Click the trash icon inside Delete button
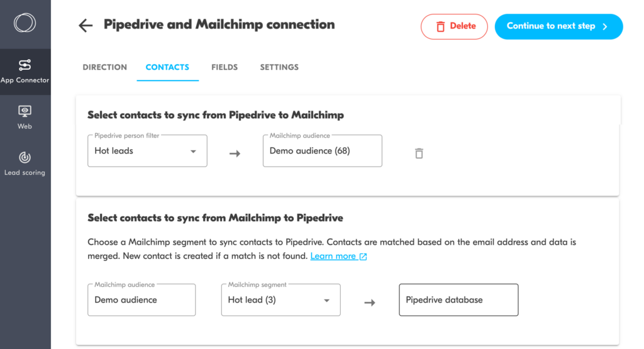 click(x=441, y=26)
